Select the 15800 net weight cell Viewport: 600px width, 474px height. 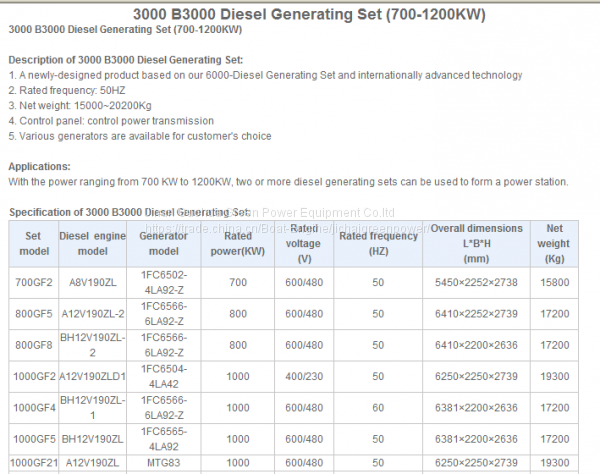553,284
